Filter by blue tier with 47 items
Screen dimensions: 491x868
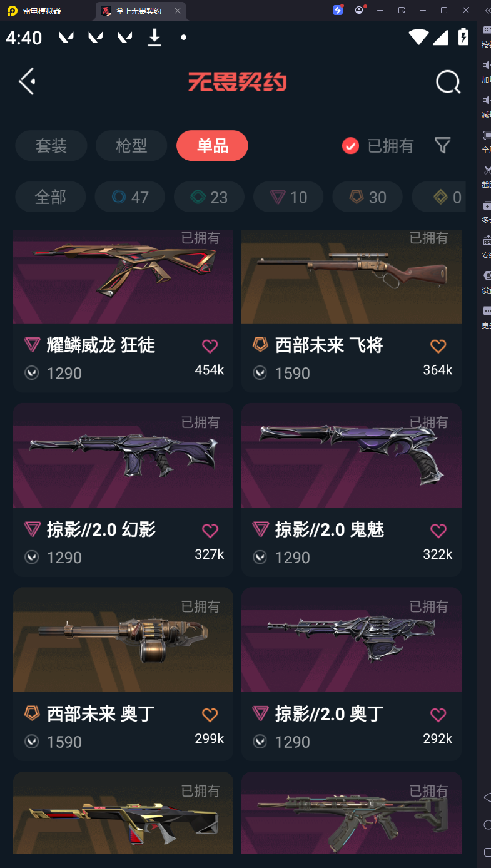pos(129,197)
